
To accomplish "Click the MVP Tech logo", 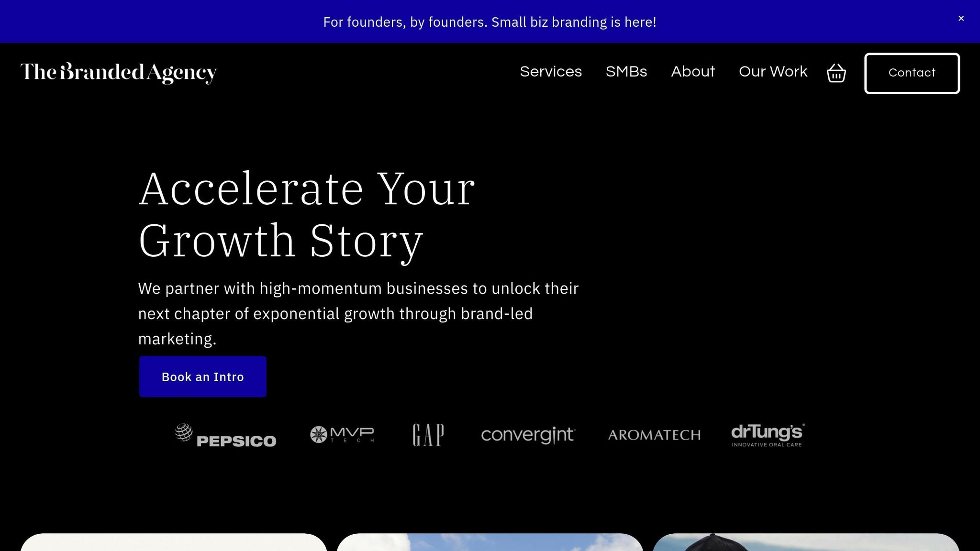I will [x=342, y=434].
